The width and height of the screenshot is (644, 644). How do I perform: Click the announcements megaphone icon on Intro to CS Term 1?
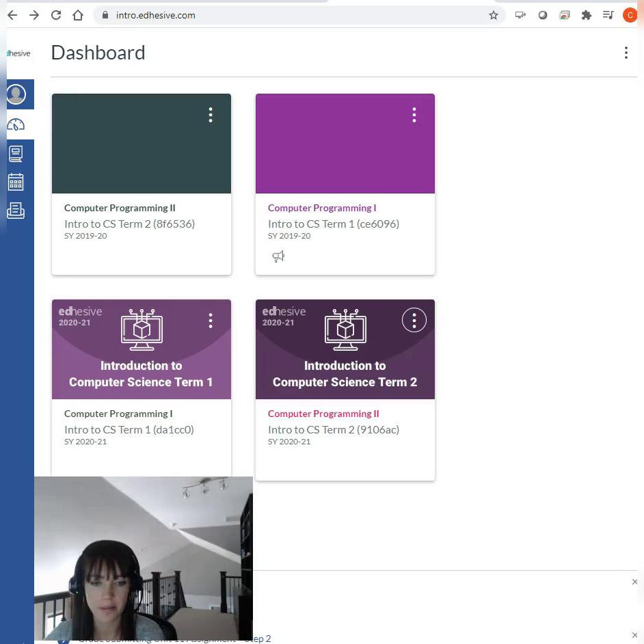tap(278, 256)
